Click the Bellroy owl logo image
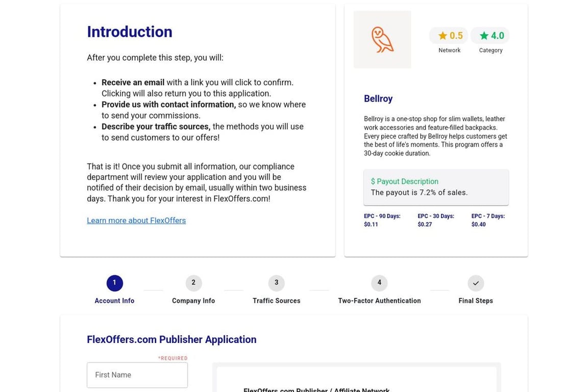The image size is (588, 392). [x=382, y=39]
